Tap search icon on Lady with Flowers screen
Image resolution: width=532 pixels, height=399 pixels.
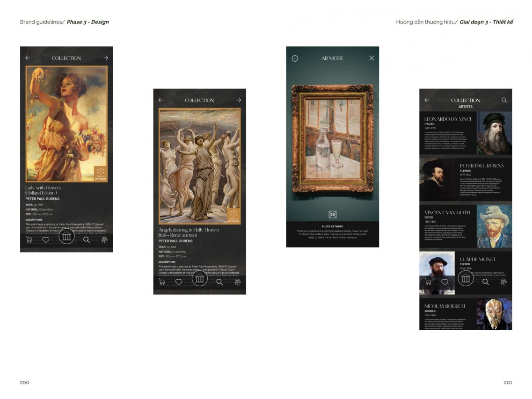[x=87, y=239]
